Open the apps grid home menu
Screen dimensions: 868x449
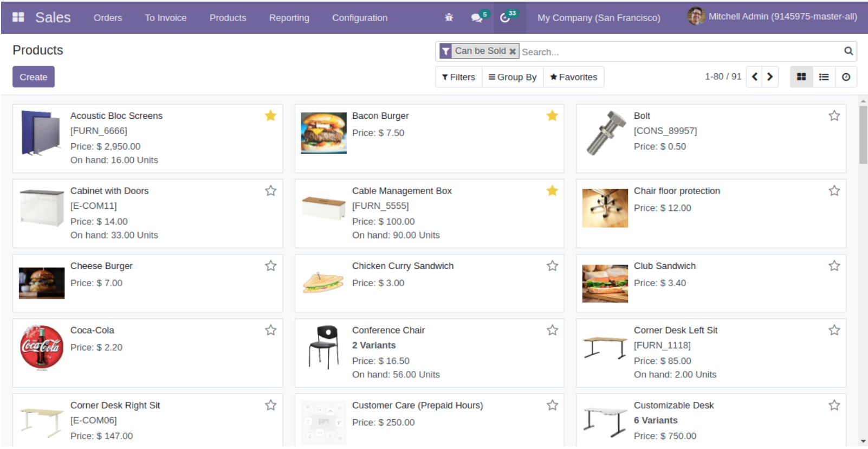point(18,17)
